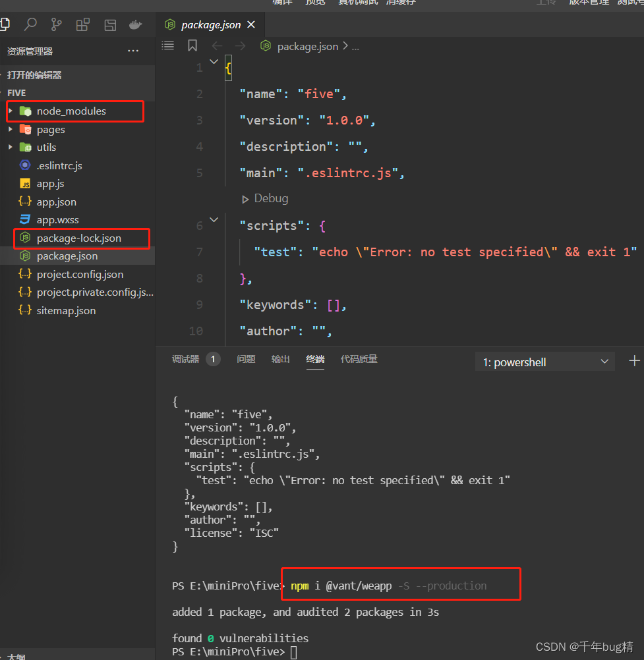
Task: Open the docker whale icon
Action: tap(136, 24)
